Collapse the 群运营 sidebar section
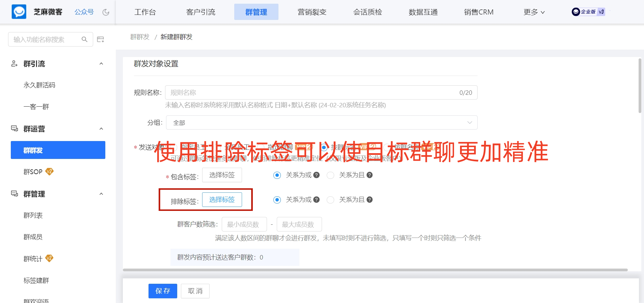Viewport: 644px width, 303px height. [101, 129]
